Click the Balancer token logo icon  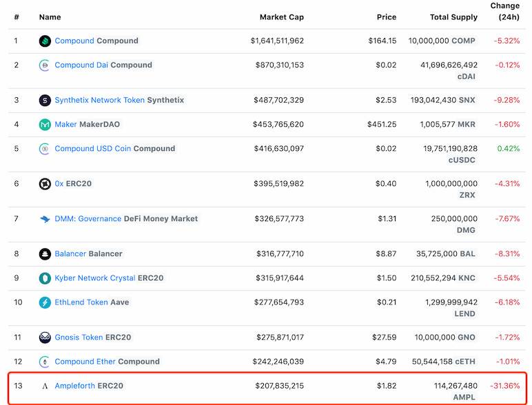point(45,254)
